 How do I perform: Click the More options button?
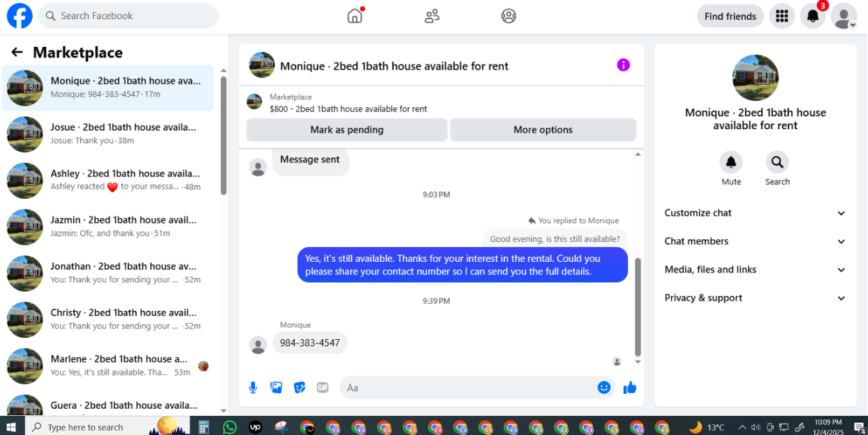click(543, 130)
